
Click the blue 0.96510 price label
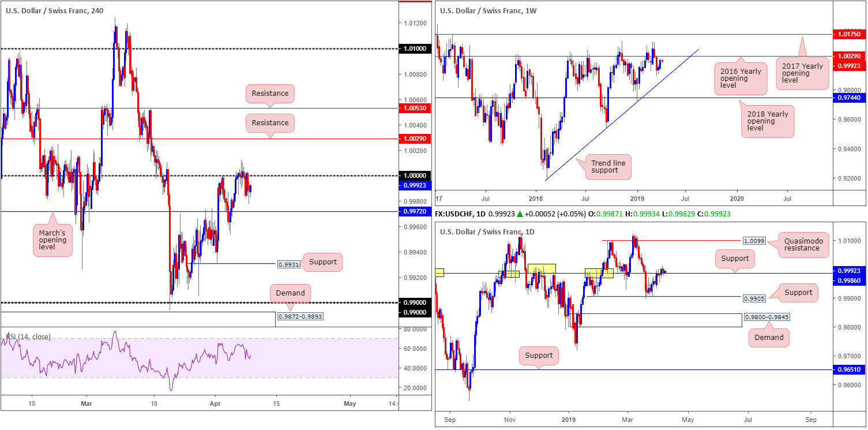pyautogui.click(x=850, y=370)
